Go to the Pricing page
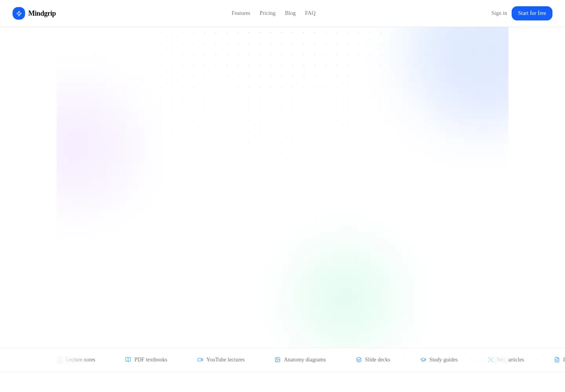This screenshot has height=392, width=565. click(268, 13)
